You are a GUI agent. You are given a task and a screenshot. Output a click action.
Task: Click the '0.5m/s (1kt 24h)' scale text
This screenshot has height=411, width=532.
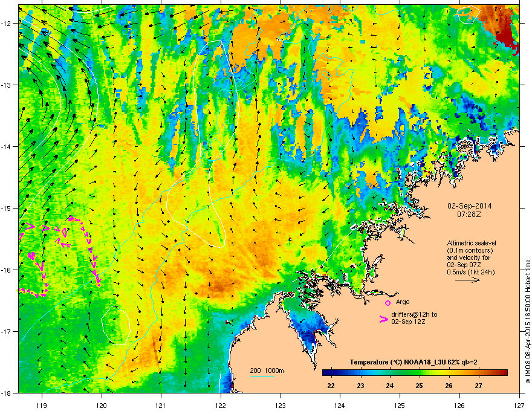[470, 272]
